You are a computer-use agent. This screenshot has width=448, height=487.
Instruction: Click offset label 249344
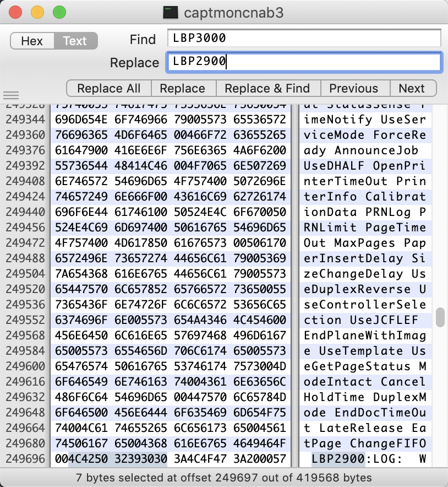pyautogui.click(x=25, y=120)
